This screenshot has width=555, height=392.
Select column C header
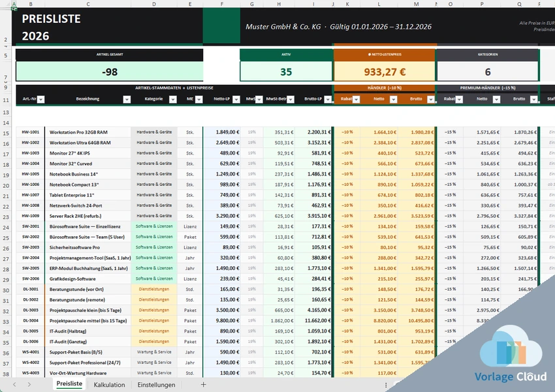(x=87, y=5)
